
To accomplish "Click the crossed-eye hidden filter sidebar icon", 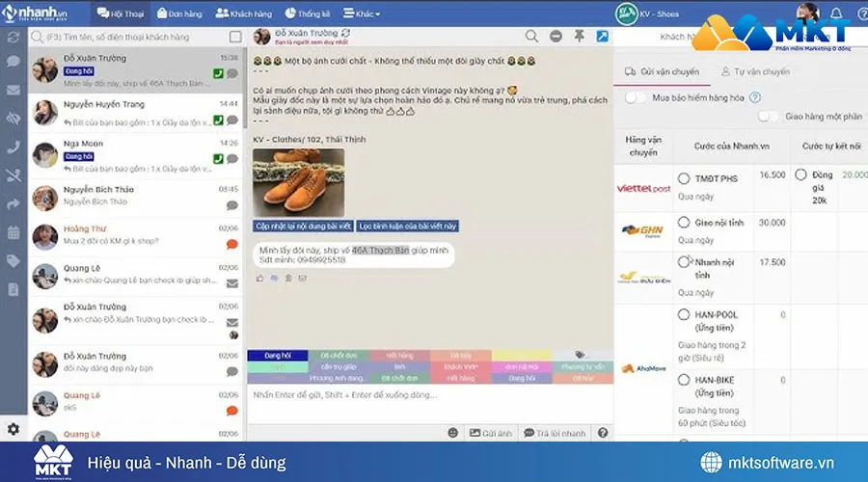I will point(14,118).
